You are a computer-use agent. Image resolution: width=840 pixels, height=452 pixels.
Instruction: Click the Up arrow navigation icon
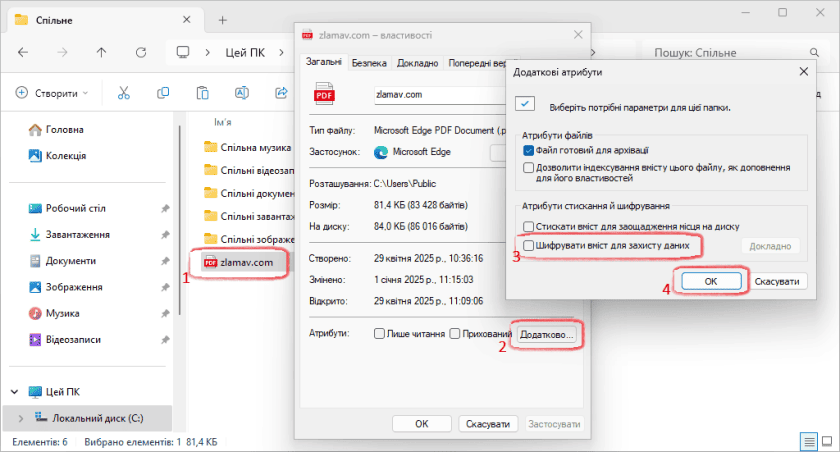coord(101,52)
